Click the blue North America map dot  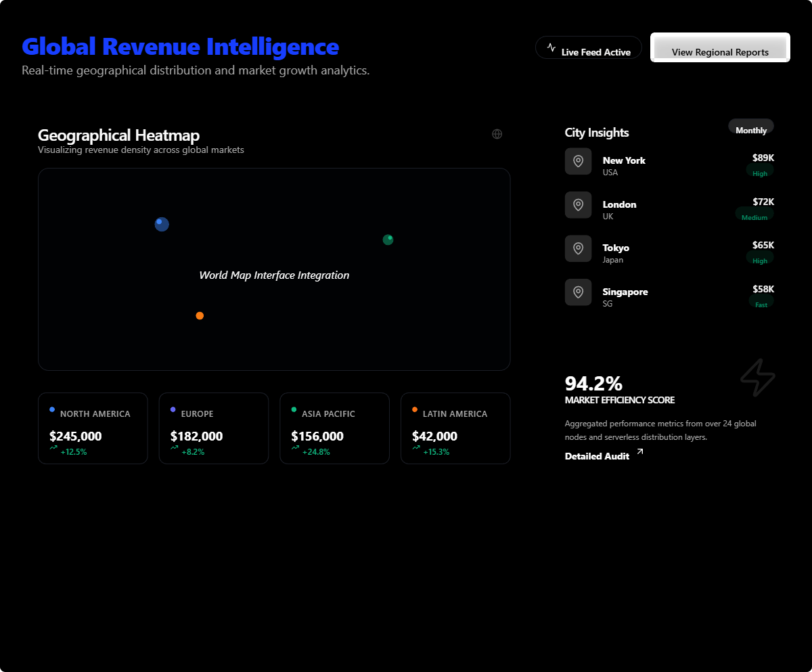162,224
